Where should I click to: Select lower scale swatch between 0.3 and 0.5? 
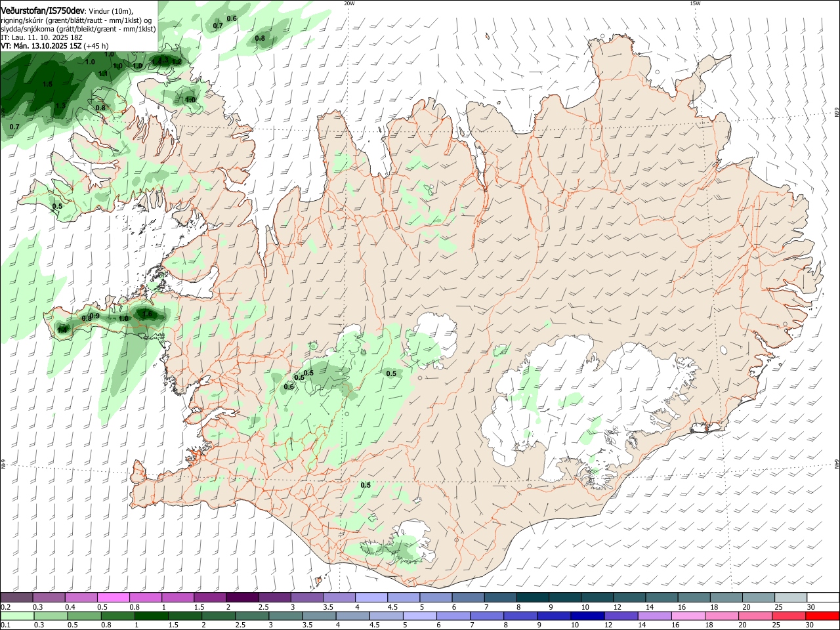(51, 616)
